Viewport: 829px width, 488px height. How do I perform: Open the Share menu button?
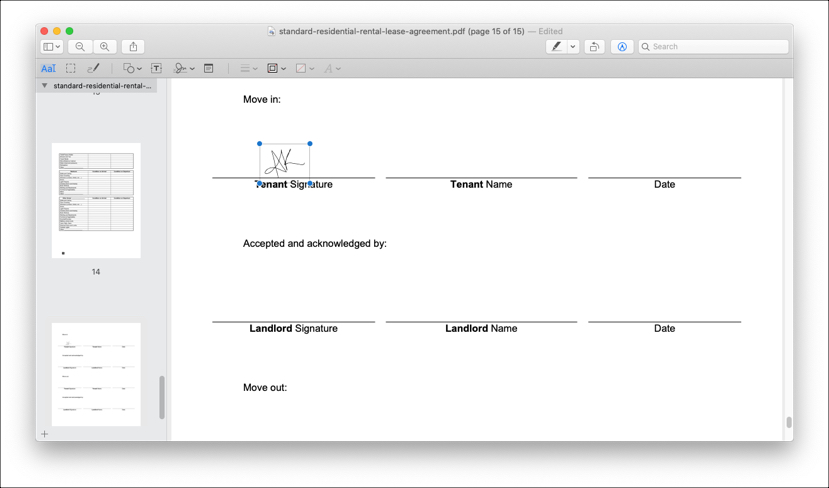tap(133, 47)
